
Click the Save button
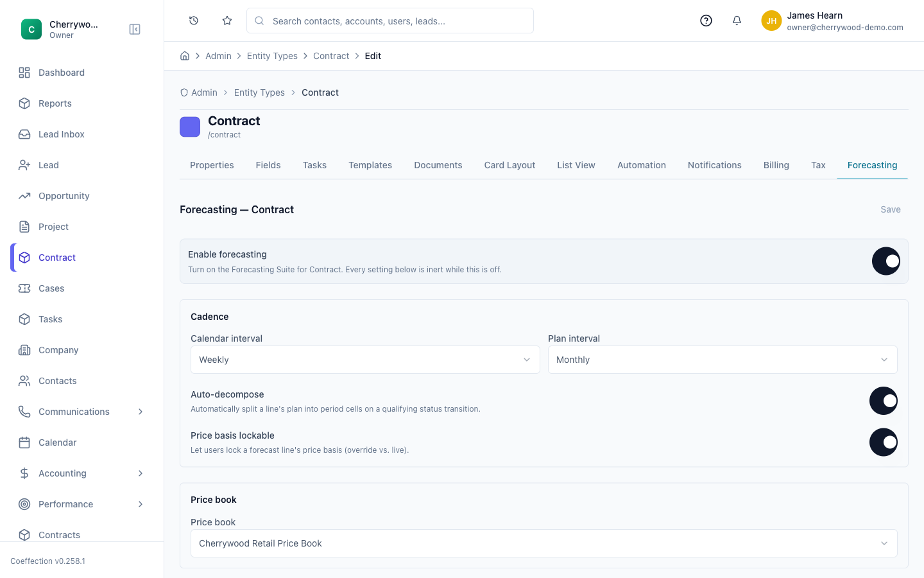pyautogui.click(x=891, y=209)
